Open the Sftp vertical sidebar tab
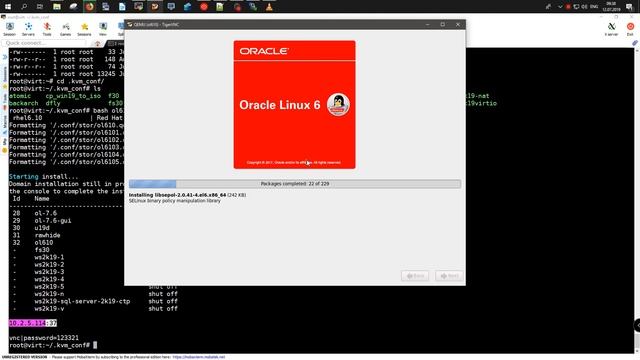Viewport: 640px width, 360px height. tap(4, 145)
